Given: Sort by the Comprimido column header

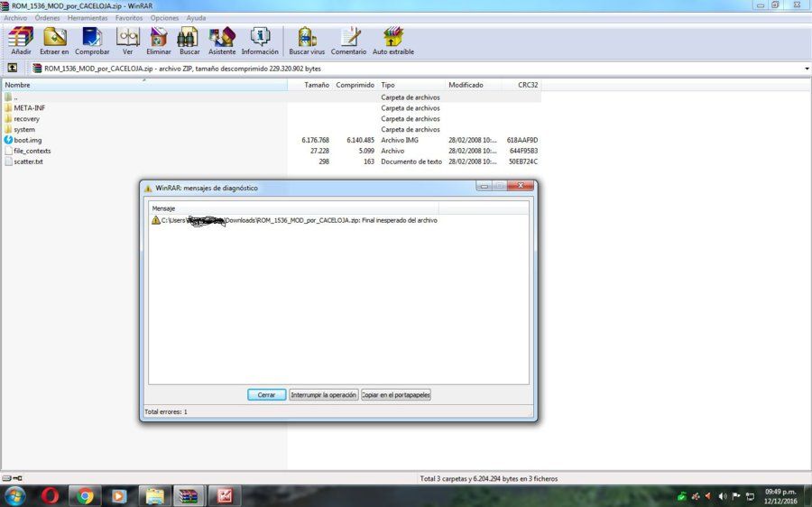Looking at the screenshot, I should [355, 85].
